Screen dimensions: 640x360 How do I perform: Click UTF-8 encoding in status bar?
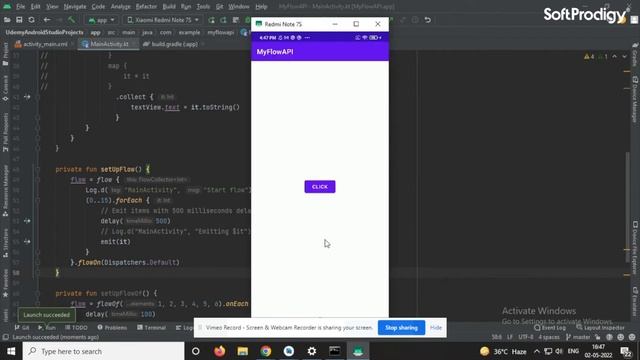[x=526, y=337]
